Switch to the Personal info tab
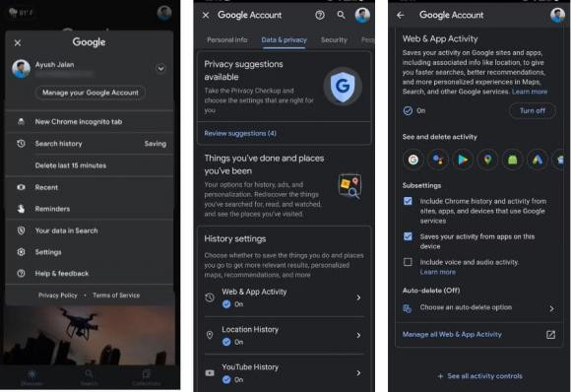Screen dimensions: 571x392 point(226,40)
